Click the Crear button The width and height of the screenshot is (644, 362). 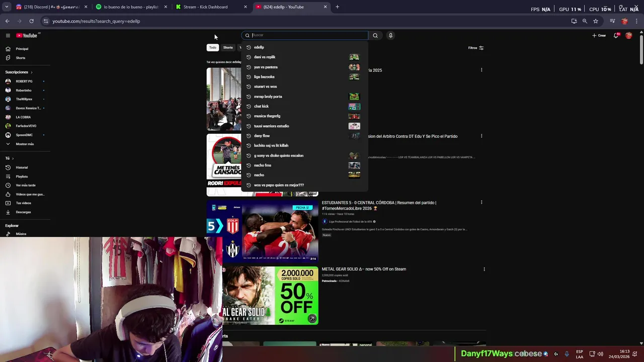(599, 35)
